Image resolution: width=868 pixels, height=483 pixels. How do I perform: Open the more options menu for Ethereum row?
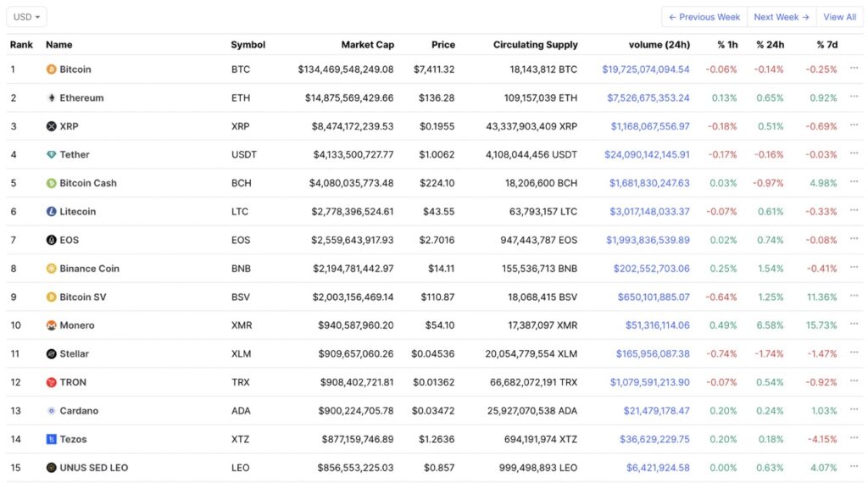[854, 97]
